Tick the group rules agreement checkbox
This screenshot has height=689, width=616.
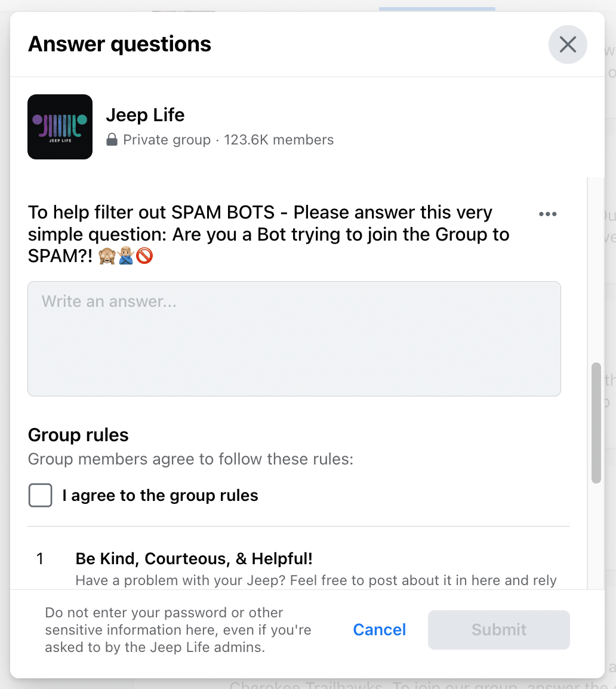tap(41, 495)
